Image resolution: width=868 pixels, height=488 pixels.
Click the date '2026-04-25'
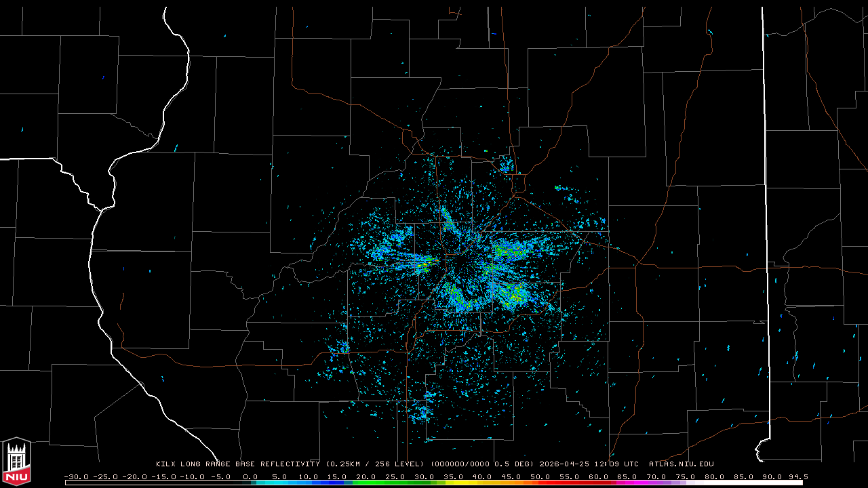[x=564, y=464]
